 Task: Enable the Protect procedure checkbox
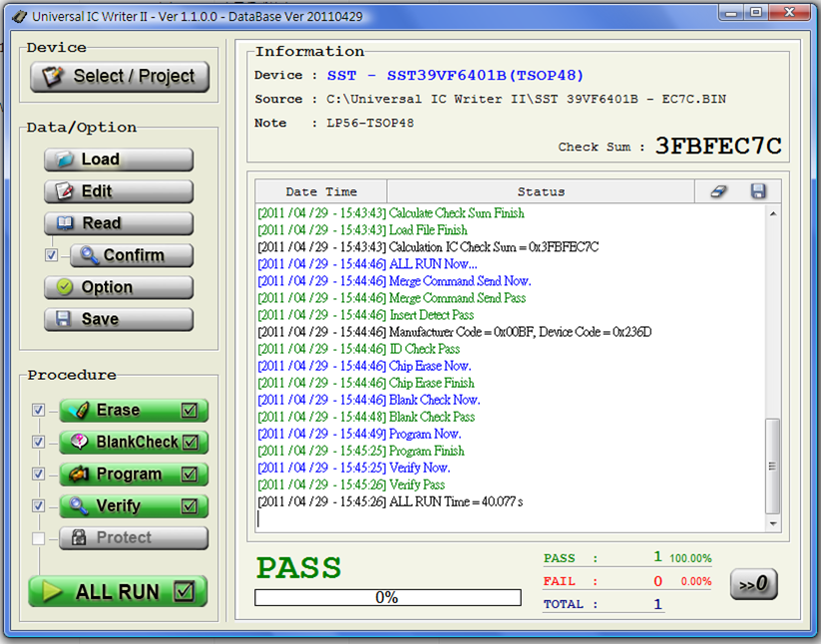(x=38, y=537)
